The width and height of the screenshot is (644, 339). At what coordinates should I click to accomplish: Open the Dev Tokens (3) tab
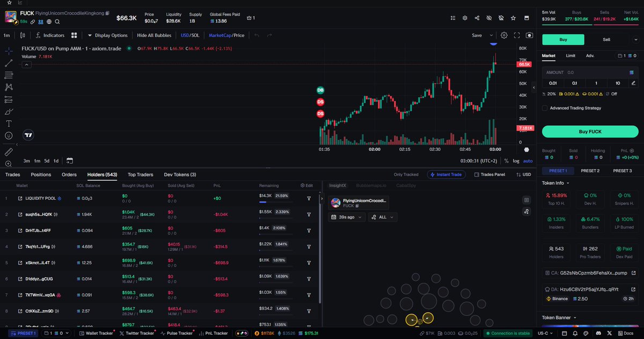coord(180,175)
